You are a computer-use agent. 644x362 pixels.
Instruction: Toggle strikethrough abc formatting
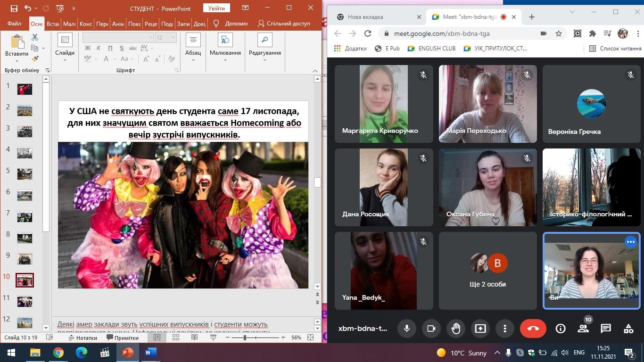133,48
